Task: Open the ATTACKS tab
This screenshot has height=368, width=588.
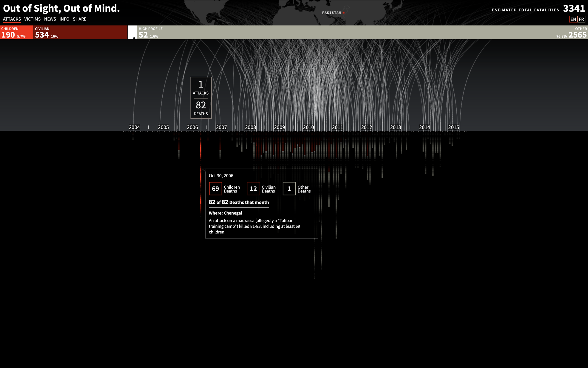Action: [x=12, y=19]
